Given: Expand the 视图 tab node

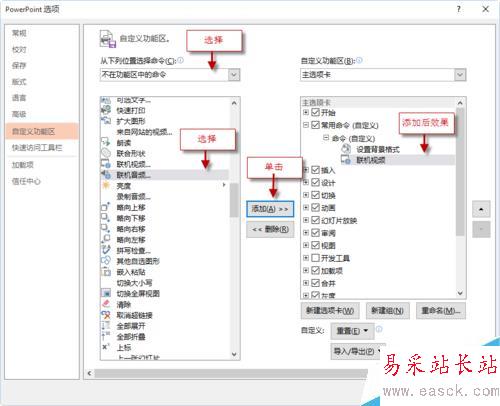Looking at the screenshot, I should 306,245.
